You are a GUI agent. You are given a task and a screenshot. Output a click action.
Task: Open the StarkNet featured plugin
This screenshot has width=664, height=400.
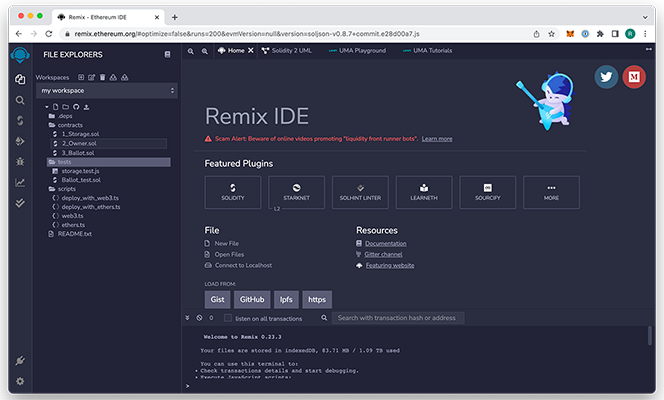[296, 193]
